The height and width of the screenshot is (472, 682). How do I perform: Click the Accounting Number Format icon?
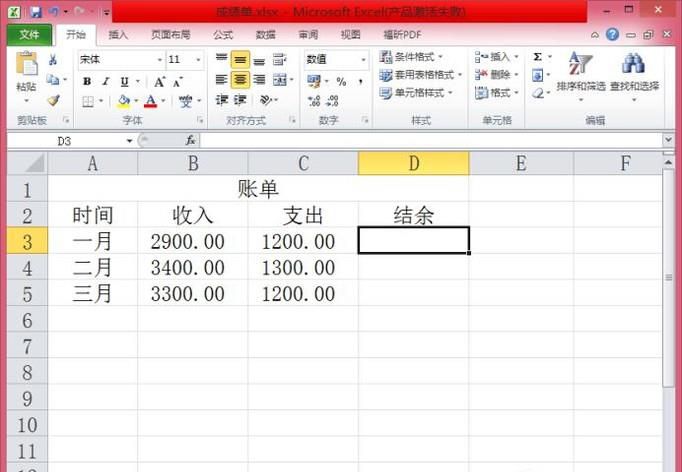point(314,81)
